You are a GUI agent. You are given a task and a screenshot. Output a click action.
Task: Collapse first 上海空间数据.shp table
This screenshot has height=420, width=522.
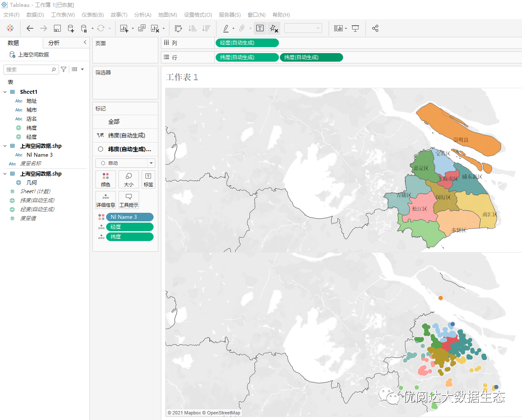5,146
